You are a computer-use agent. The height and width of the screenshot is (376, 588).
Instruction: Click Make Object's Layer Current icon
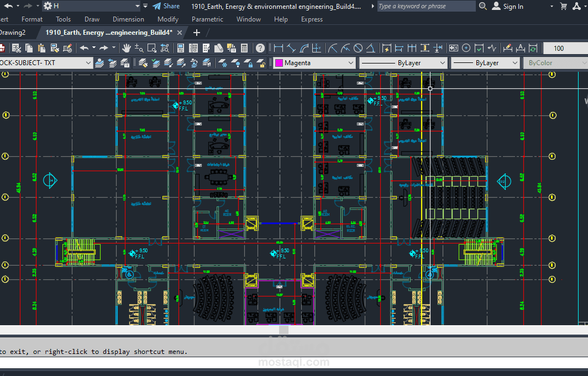point(156,63)
